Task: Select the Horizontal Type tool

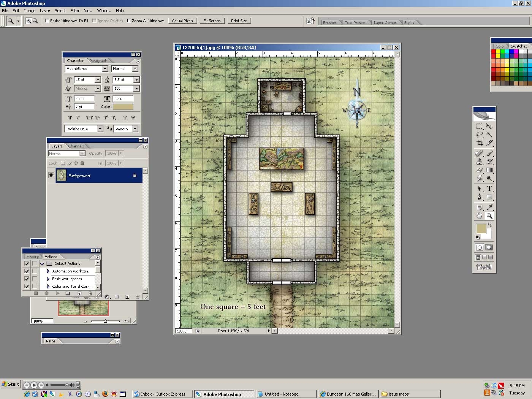Action: 489,188
